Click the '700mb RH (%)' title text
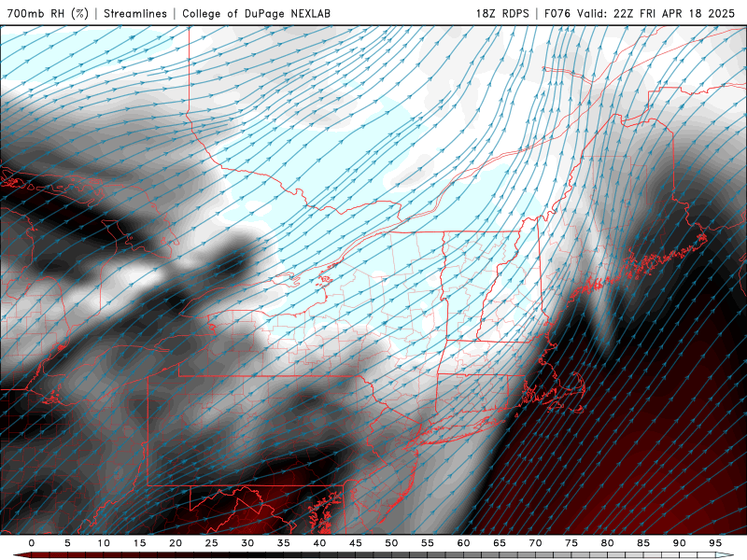 [x=48, y=13]
